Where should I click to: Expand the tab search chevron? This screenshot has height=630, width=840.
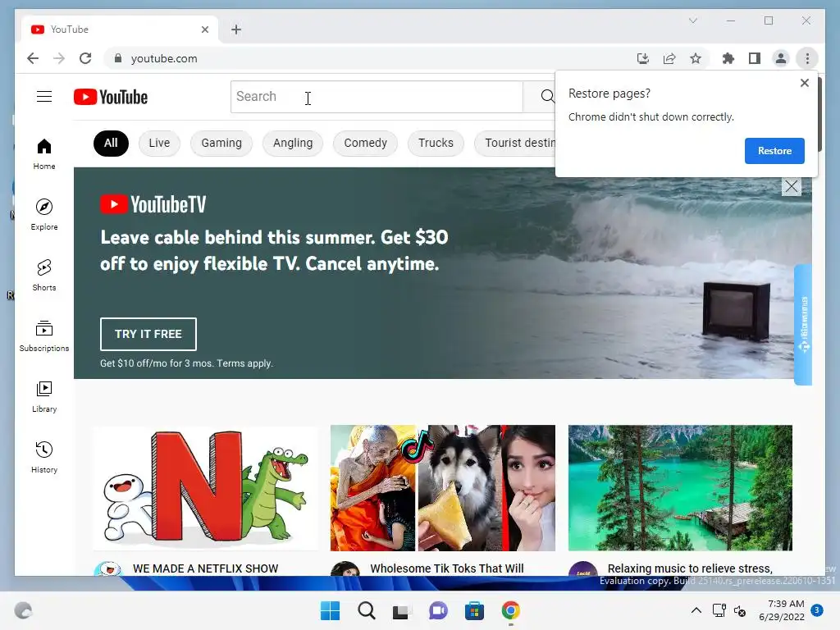(x=692, y=21)
